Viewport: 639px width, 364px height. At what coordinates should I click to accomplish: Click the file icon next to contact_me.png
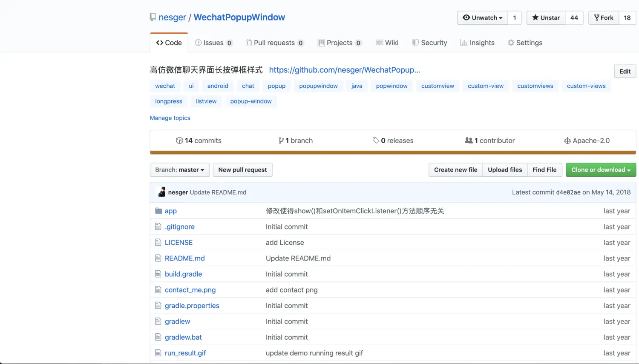pyautogui.click(x=158, y=289)
